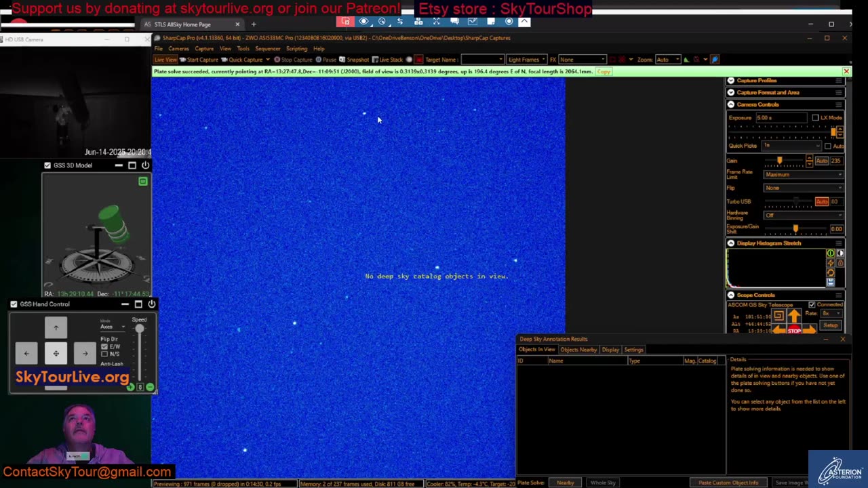Image resolution: width=868 pixels, height=488 pixels.
Task: Click the Whole Sky plate solve button
Action: click(603, 483)
